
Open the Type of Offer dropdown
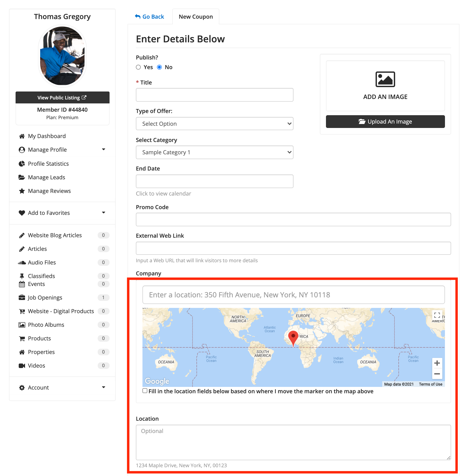click(x=214, y=124)
